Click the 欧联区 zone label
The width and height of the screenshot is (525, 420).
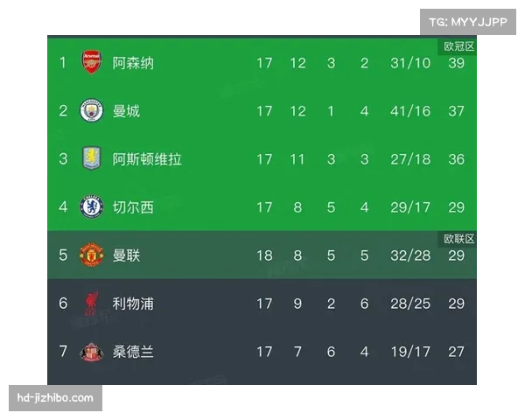pyautogui.click(x=459, y=239)
